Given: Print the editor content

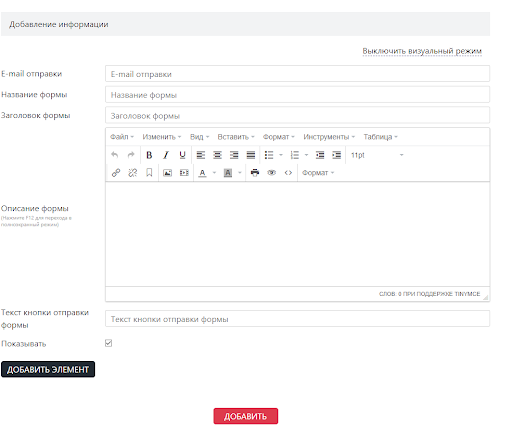Looking at the screenshot, I should point(255,173).
